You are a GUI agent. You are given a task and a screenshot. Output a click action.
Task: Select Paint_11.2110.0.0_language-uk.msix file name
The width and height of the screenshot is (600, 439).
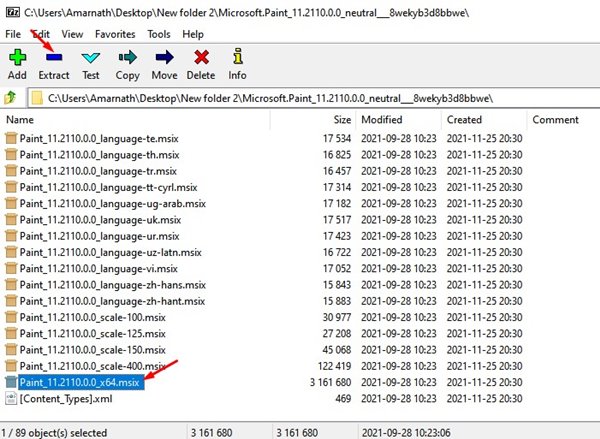pyautogui.click(x=100, y=220)
